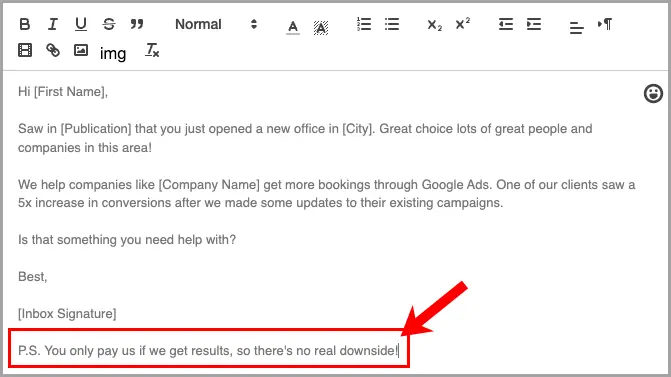
Task: Insert a hyperlink
Action: click(x=53, y=50)
